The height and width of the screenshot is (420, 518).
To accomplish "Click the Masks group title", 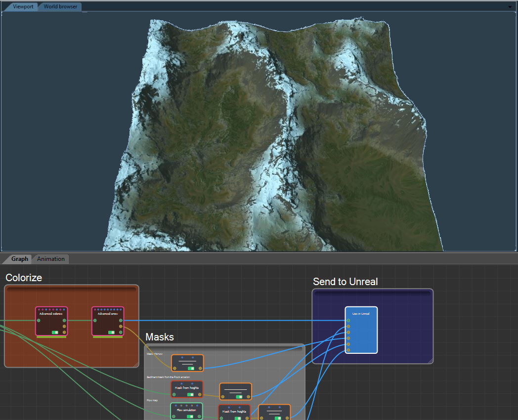I will pos(159,337).
